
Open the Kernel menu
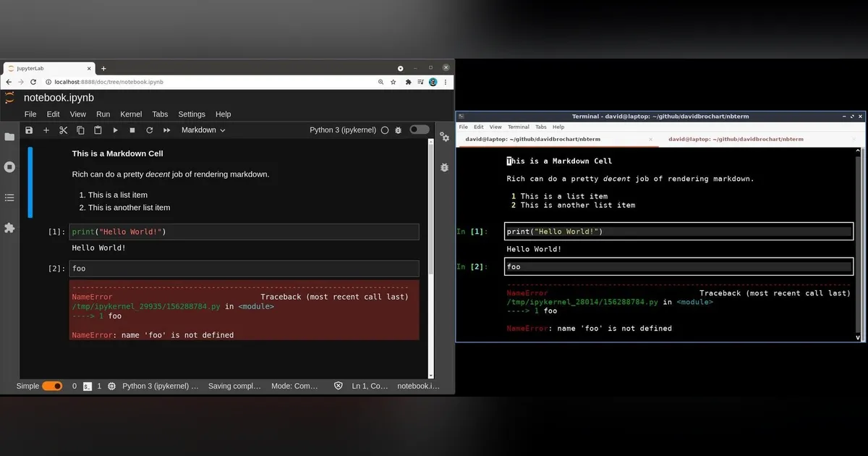(x=131, y=114)
